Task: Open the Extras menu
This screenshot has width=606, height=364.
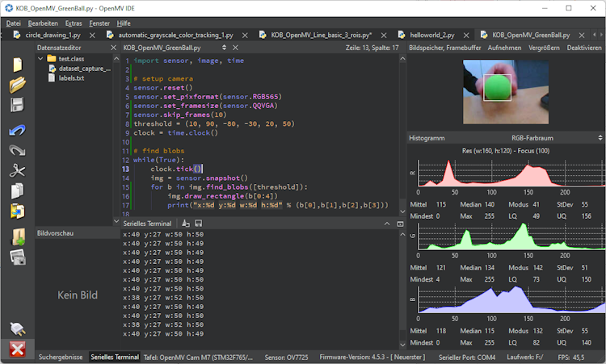Action: (73, 23)
